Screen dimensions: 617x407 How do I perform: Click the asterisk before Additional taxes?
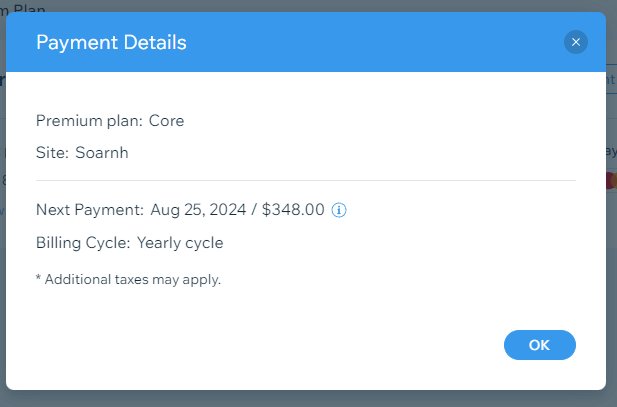point(38,277)
